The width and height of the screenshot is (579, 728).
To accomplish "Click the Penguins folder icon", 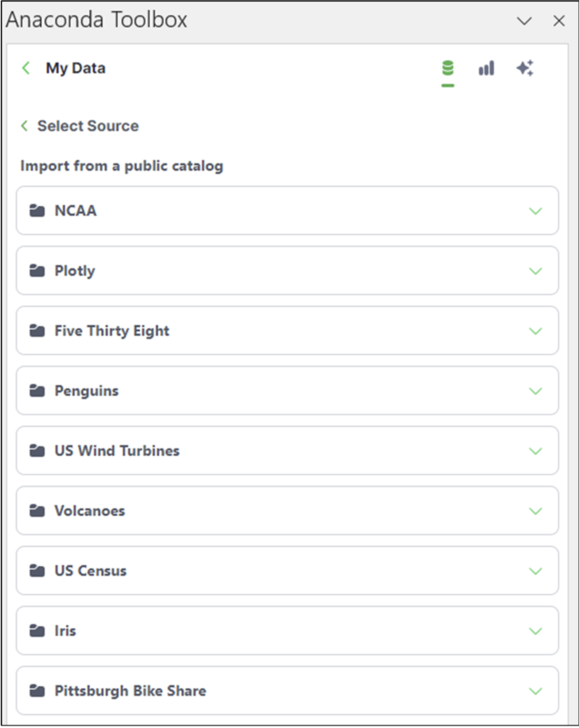I will pyautogui.click(x=37, y=391).
